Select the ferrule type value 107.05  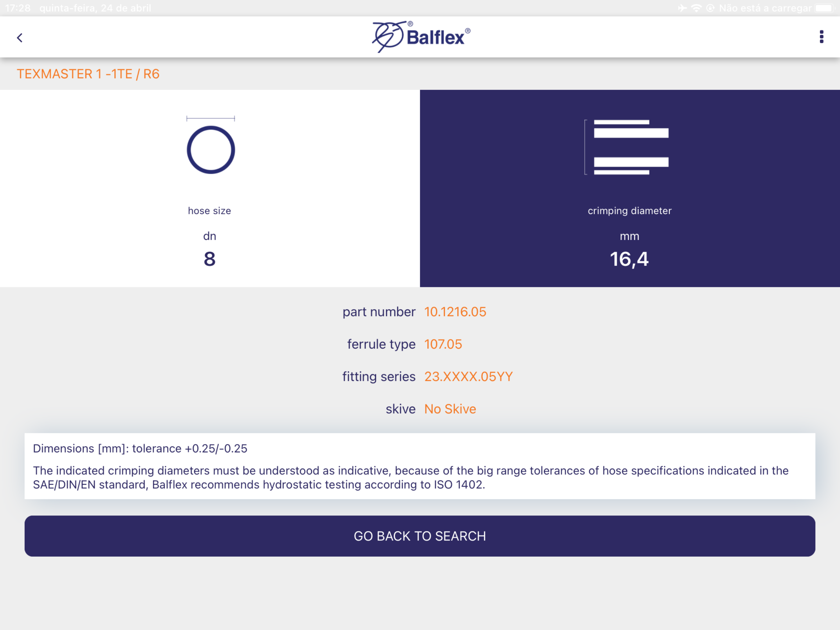click(x=443, y=344)
